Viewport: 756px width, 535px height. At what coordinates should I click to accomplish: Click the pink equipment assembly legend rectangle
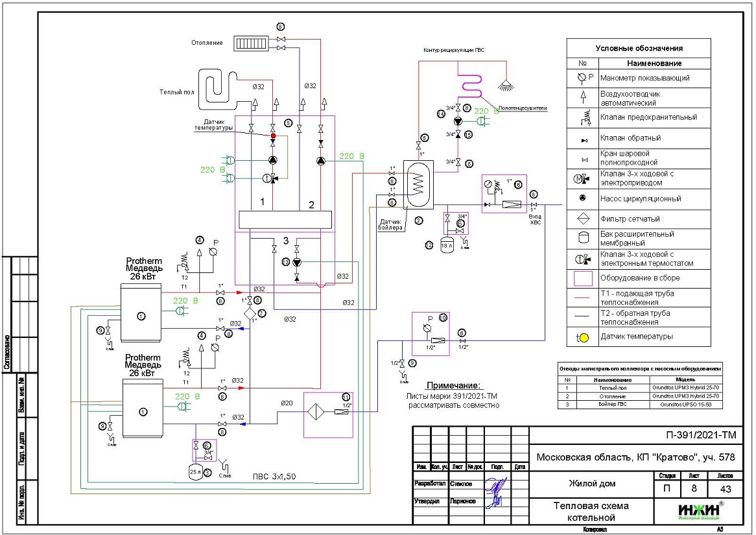pyautogui.click(x=582, y=278)
